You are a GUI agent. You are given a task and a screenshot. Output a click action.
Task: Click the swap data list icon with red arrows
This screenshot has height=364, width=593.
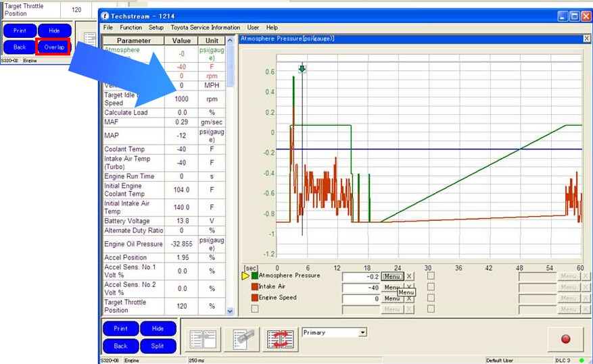(281, 339)
